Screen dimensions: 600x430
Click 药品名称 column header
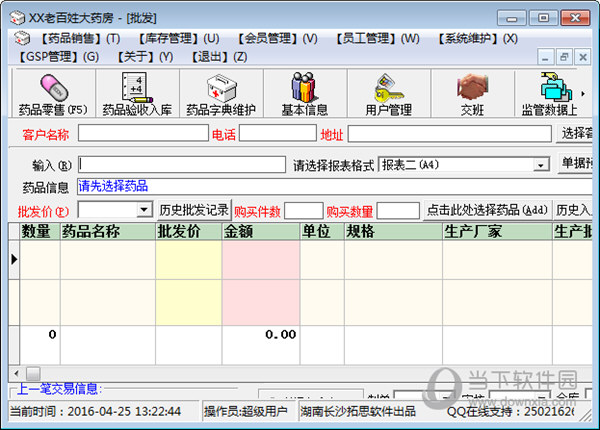pos(108,231)
